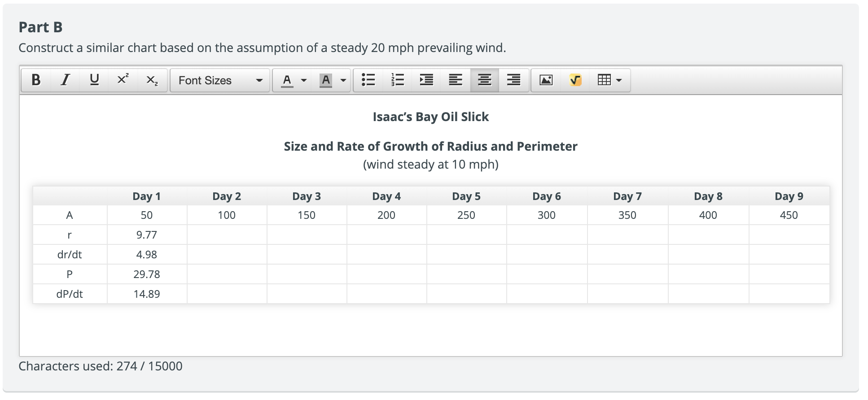Click the empty P cell under Day 7
The width and height of the screenshot is (868, 400).
click(627, 274)
